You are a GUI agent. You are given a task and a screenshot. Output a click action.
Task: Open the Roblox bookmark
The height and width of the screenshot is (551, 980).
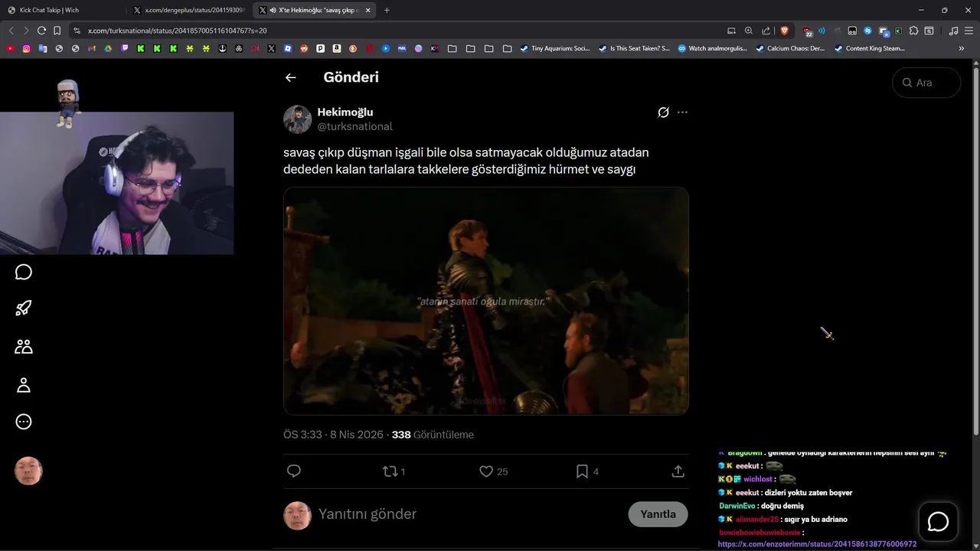[x=288, y=48]
